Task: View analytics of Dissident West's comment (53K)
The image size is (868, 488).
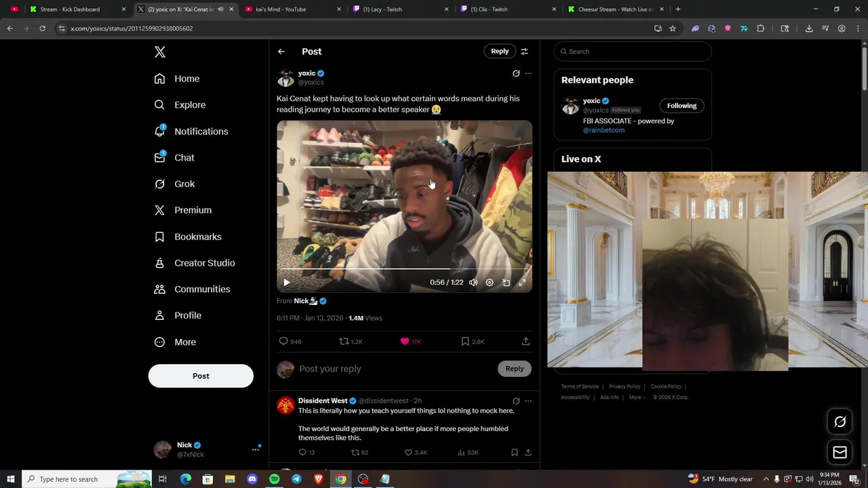Action: click(469, 452)
